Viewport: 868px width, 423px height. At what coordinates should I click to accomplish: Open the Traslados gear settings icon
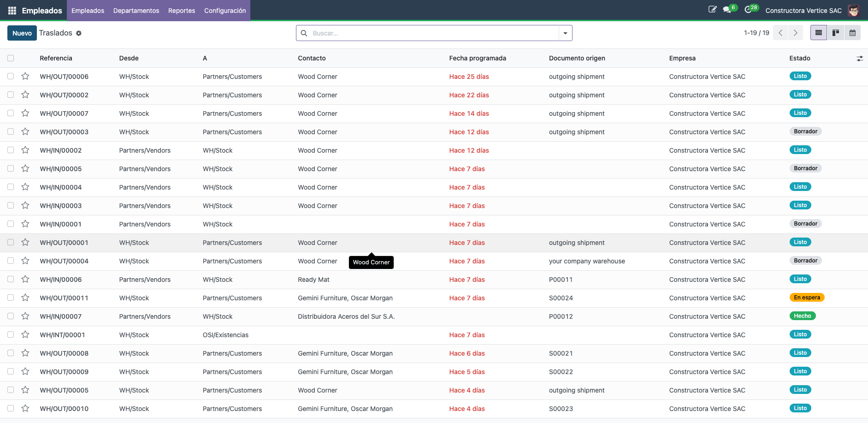pyautogui.click(x=79, y=33)
